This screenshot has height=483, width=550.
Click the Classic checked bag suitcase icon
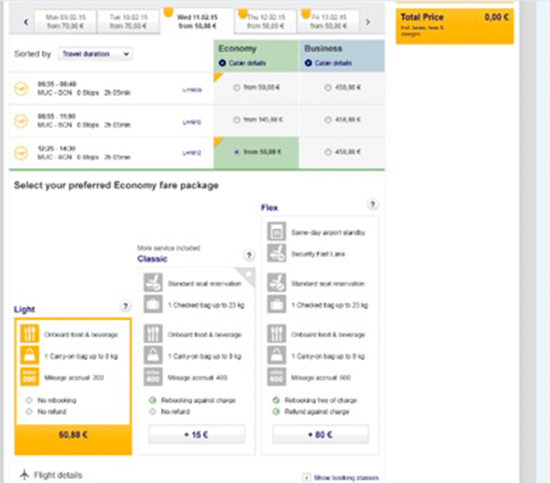pos(153,304)
